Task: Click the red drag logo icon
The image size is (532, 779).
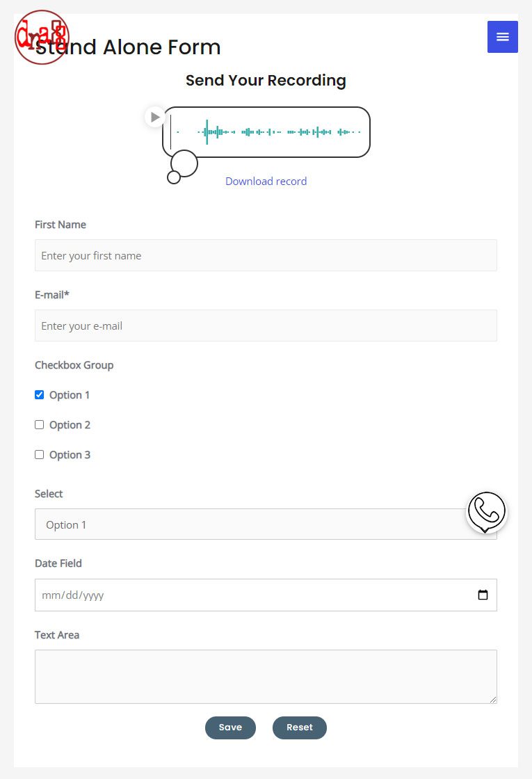Action: pos(42,38)
